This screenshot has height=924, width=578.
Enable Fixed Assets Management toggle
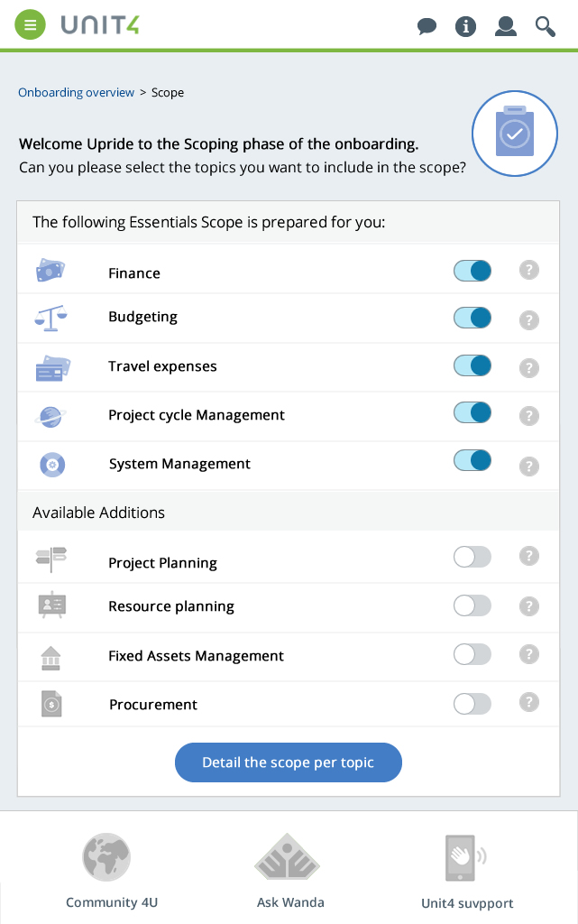tap(472, 654)
